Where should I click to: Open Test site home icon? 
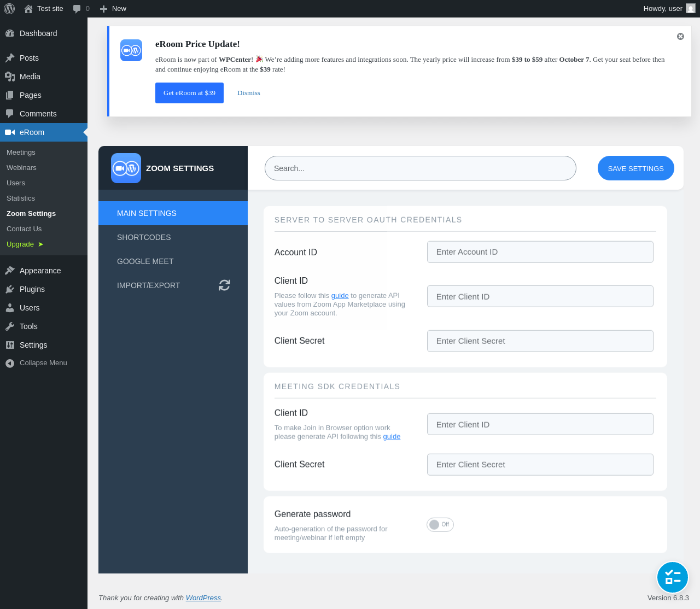tap(28, 9)
